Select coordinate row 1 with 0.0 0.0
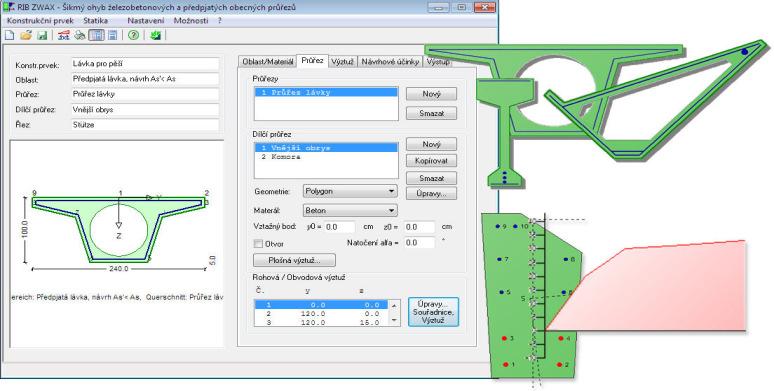Screen dimensions: 774x391 tap(321, 305)
